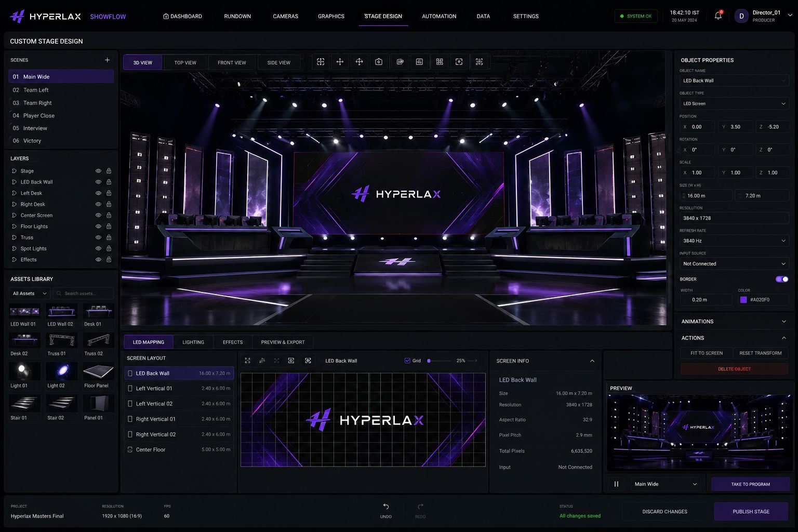Click the camera snapshot icon in viewport toolbar
Screen dimensions: 798x532
[379, 62]
